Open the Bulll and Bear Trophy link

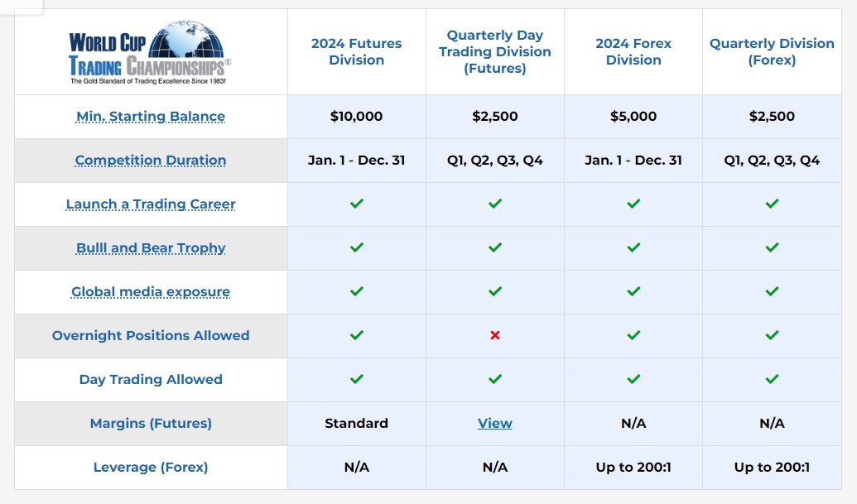click(151, 248)
